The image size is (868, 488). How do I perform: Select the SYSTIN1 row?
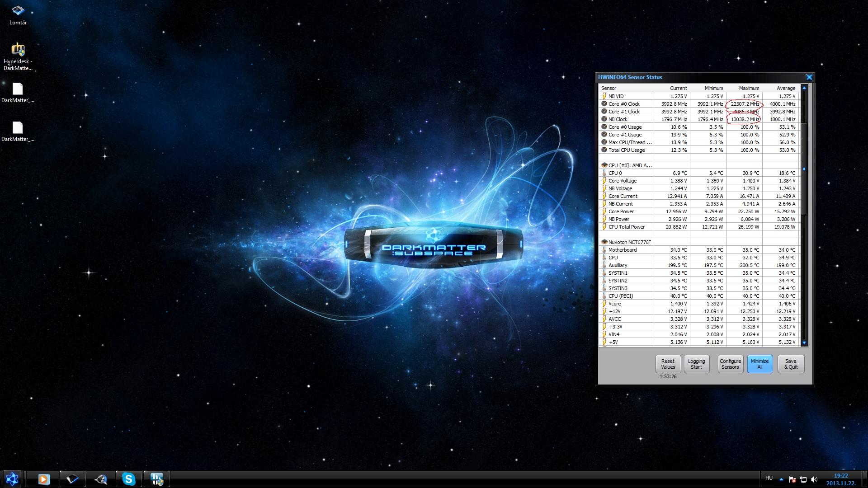[x=699, y=273]
